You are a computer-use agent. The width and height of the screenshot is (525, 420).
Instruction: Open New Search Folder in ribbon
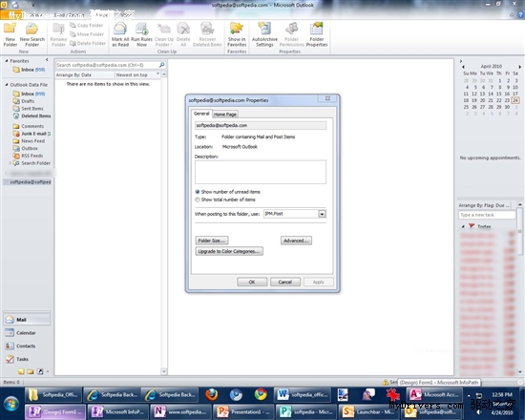click(32, 34)
